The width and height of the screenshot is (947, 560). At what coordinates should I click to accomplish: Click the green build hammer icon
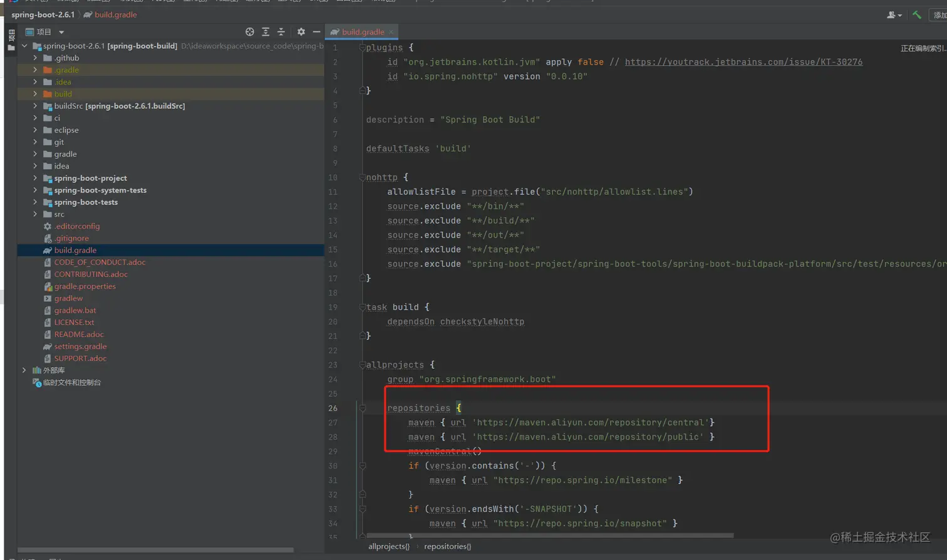tap(917, 15)
